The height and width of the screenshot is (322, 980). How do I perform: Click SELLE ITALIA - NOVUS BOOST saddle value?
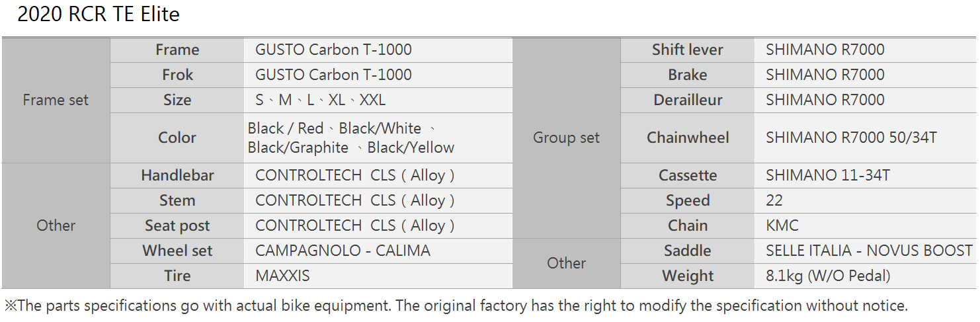click(x=869, y=251)
